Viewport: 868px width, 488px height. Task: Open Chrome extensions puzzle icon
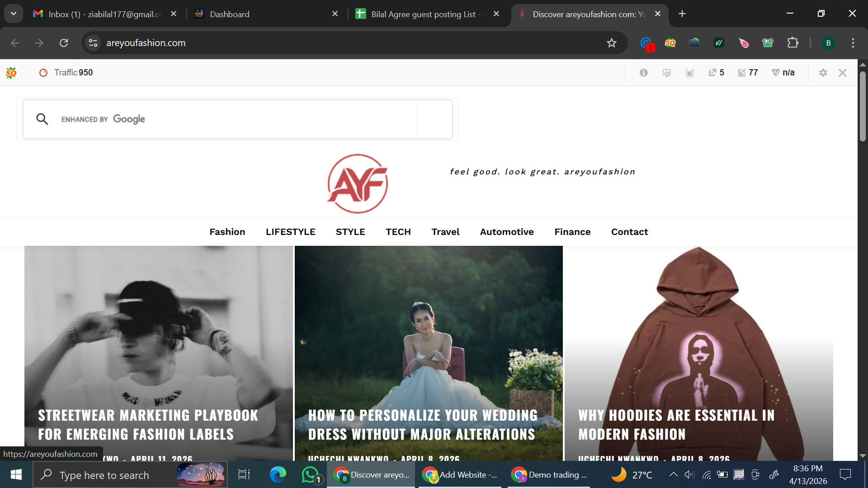(793, 43)
